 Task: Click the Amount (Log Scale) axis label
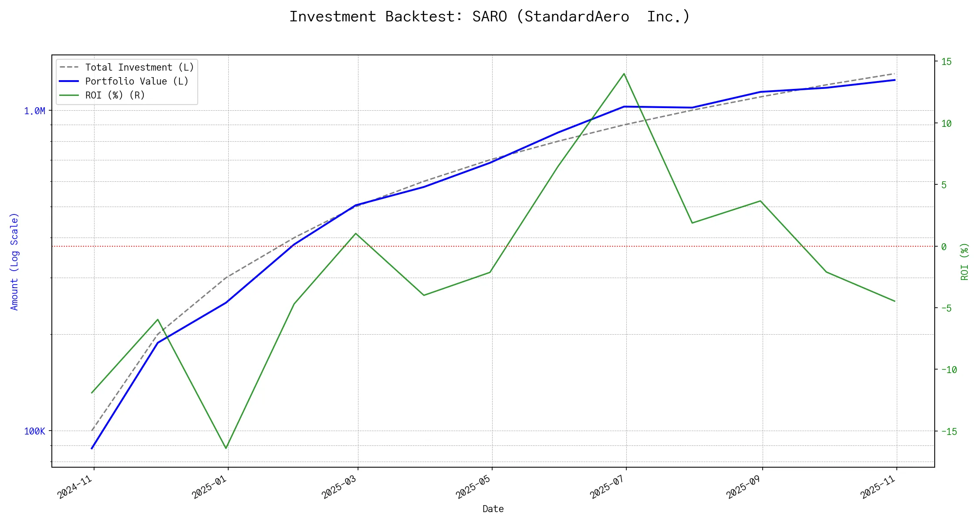(x=14, y=261)
